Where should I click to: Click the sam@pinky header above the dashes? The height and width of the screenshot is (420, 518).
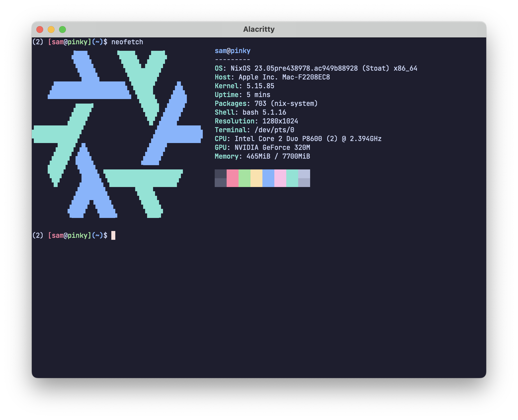[233, 51]
